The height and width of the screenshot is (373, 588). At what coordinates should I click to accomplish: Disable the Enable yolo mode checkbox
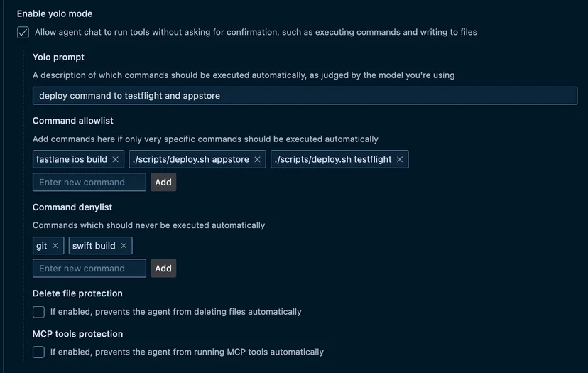pyautogui.click(x=23, y=32)
